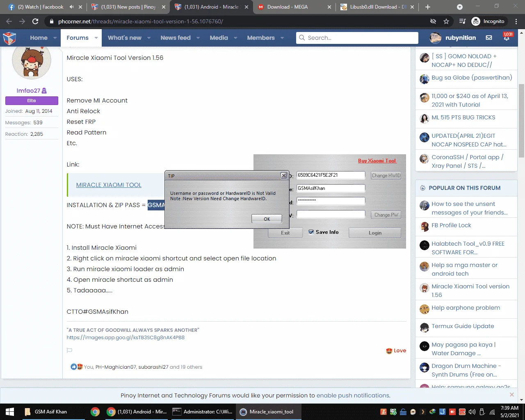Screen dimensions: 525x420
Task: Open ML 515 PTS BUG TRICKS thread
Action: pos(463,117)
